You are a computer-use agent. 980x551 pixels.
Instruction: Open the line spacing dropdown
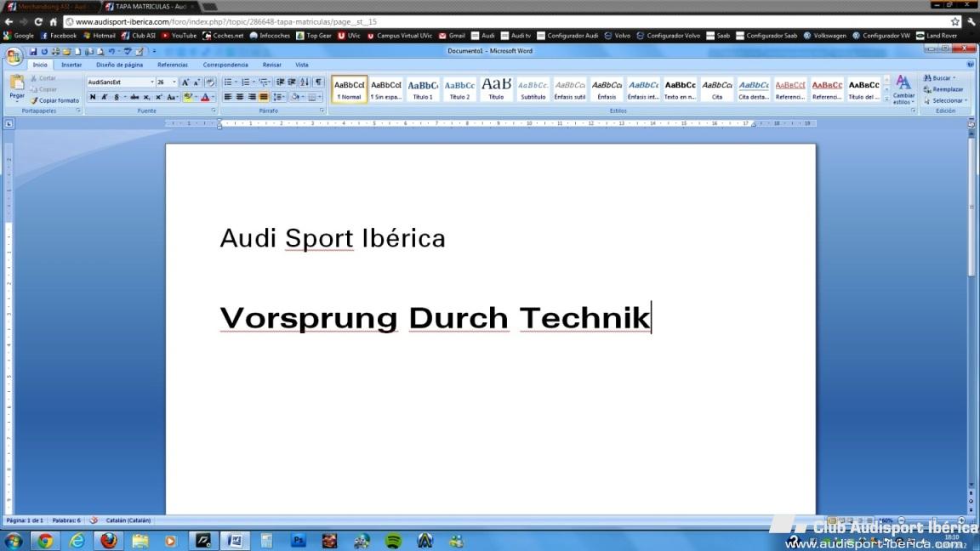click(279, 97)
